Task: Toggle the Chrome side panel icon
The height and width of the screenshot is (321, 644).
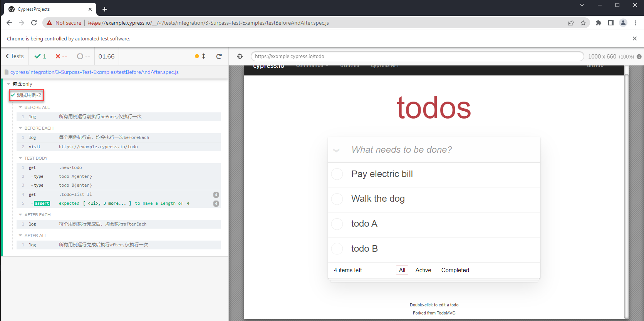Action: pos(610,23)
